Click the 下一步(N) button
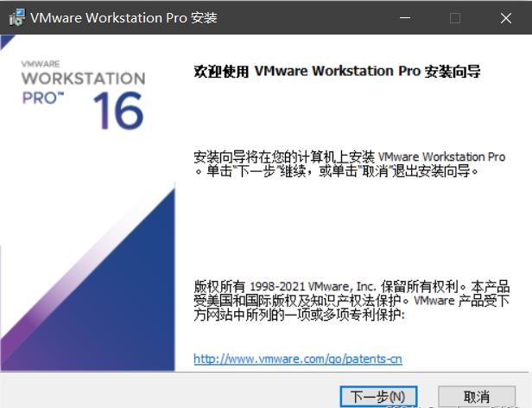The height and width of the screenshot is (408, 532). (x=378, y=396)
